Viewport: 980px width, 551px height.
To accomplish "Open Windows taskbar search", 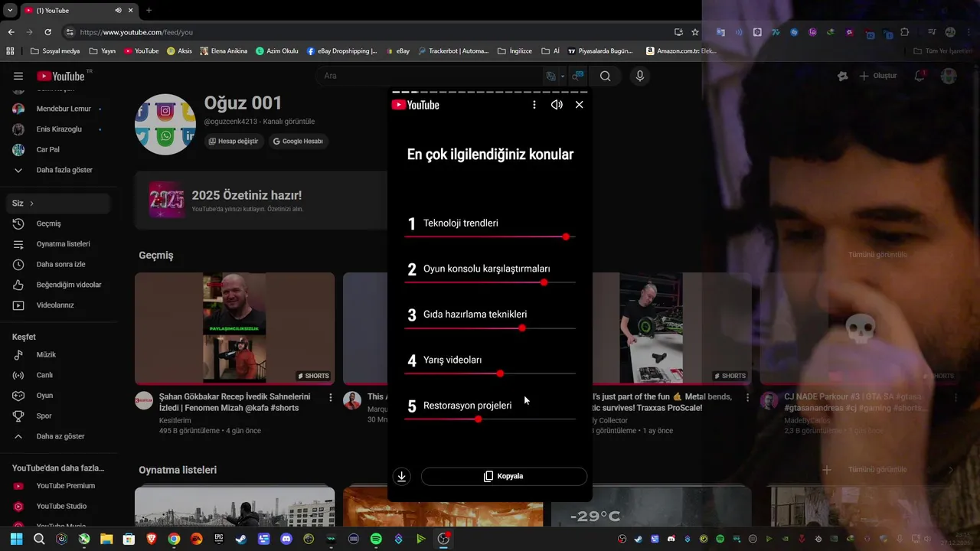I will pos(39,539).
